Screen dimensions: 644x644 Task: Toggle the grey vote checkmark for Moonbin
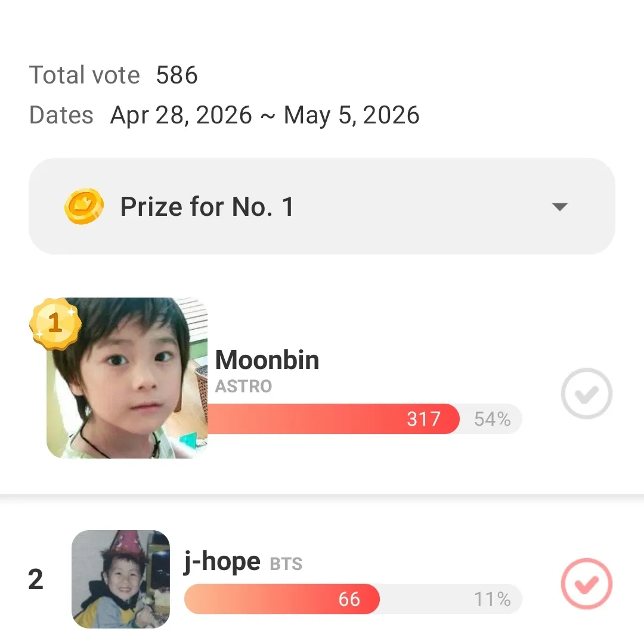(587, 394)
